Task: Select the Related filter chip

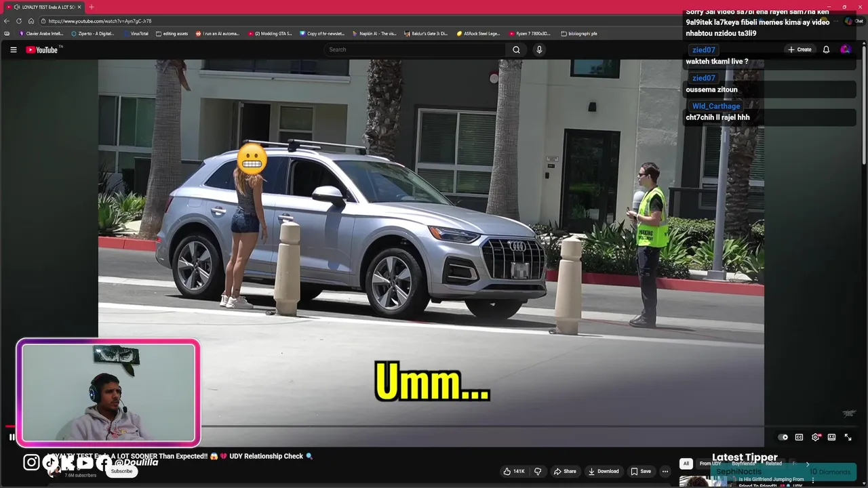Action: click(x=774, y=464)
